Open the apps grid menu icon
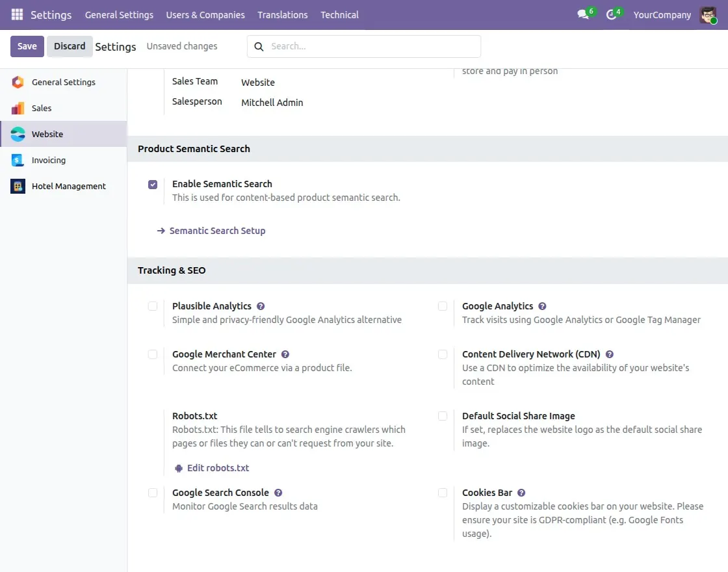 [x=17, y=14]
